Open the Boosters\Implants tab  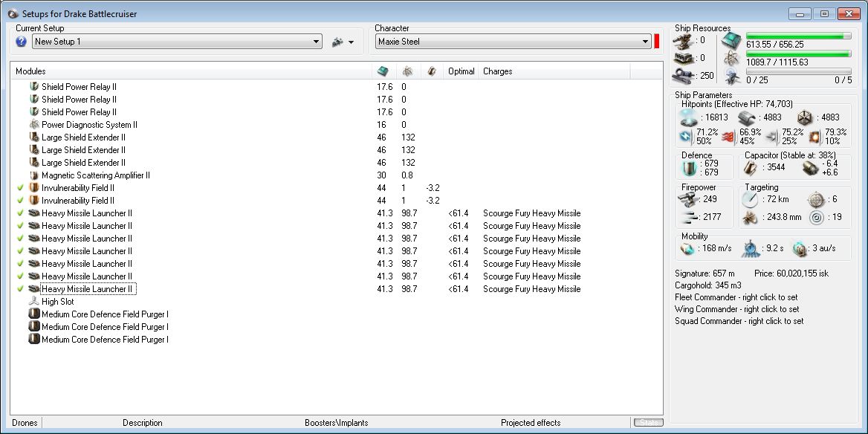pos(337,423)
